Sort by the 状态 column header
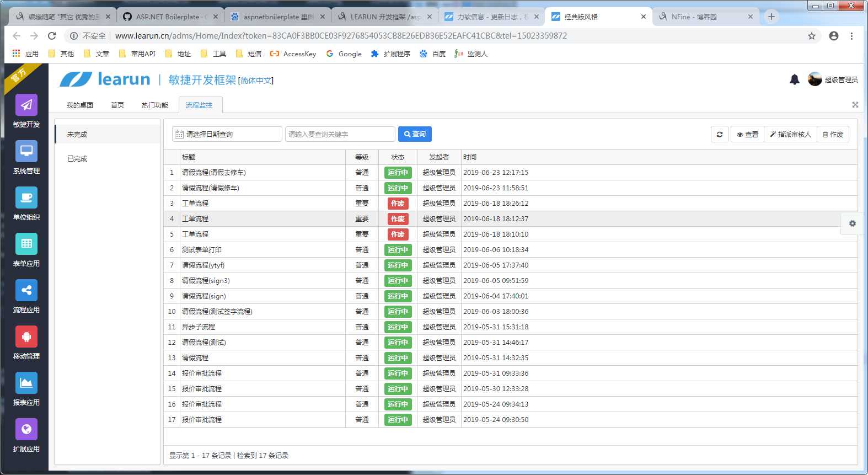 398,157
